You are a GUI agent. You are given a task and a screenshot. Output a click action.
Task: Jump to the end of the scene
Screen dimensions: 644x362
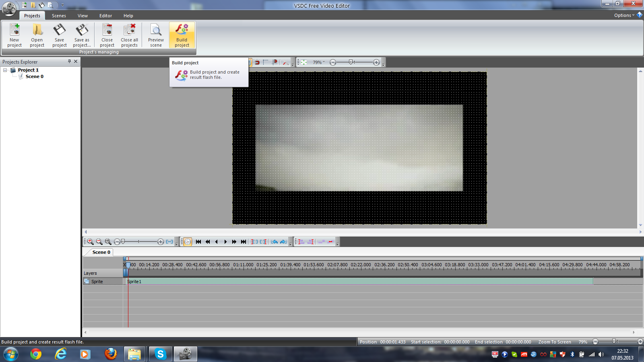[244, 242]
